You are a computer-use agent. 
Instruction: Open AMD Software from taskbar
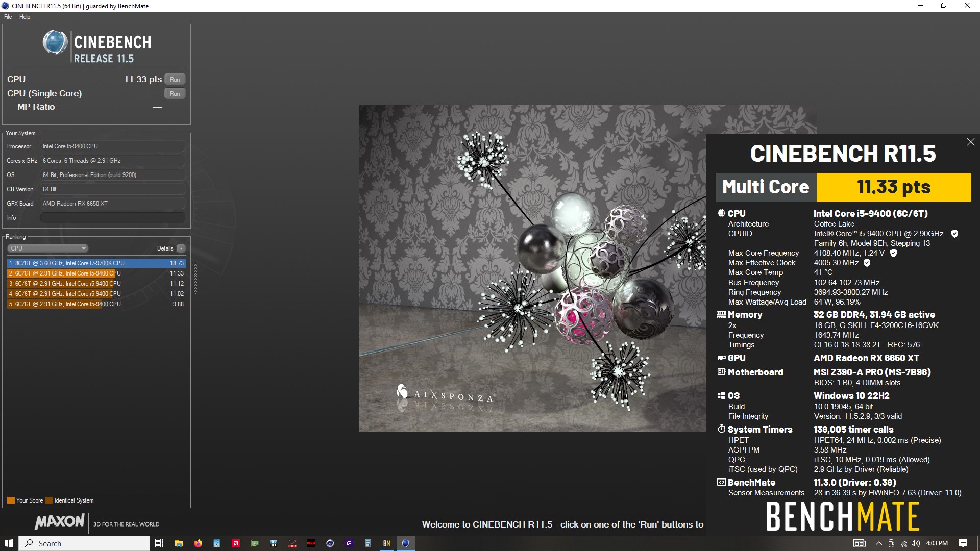coord(236,543)
